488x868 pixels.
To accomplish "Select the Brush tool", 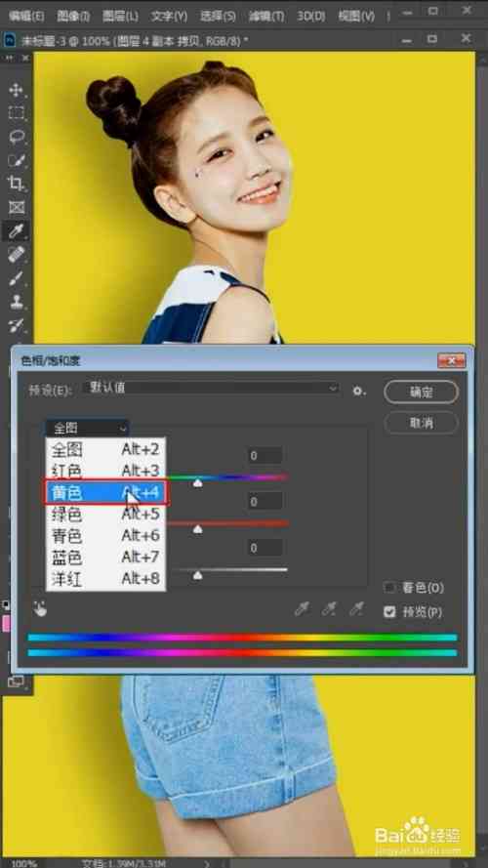I will point(16,278).
